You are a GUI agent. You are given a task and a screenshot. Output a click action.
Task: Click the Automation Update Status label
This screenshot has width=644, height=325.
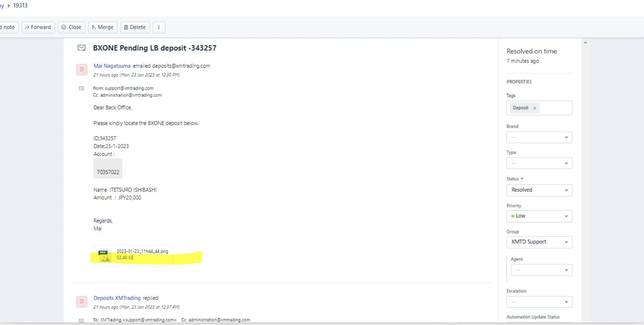(533, 317)
